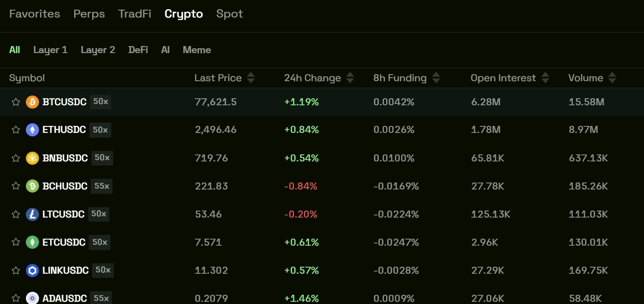
Task: Open the BNBUSDC pair name
Action: [x=65, y=158]
